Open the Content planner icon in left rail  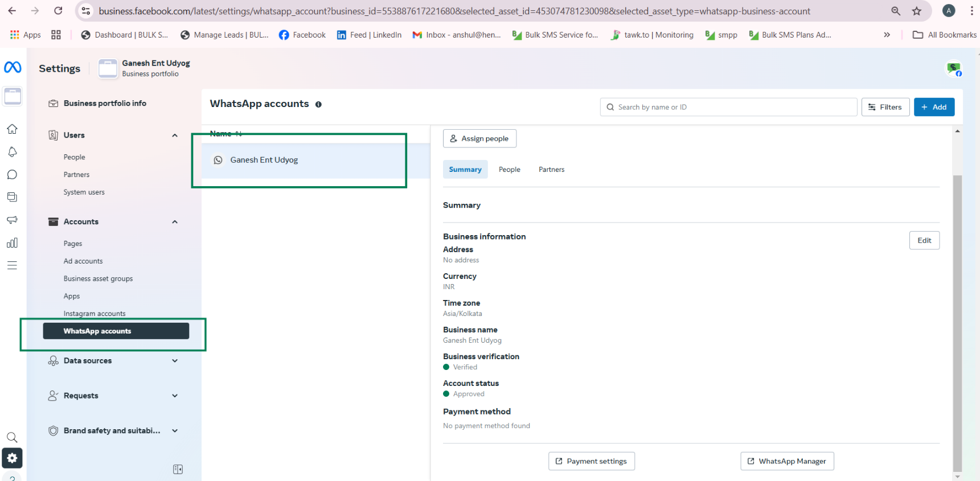(x=12, y=197)
